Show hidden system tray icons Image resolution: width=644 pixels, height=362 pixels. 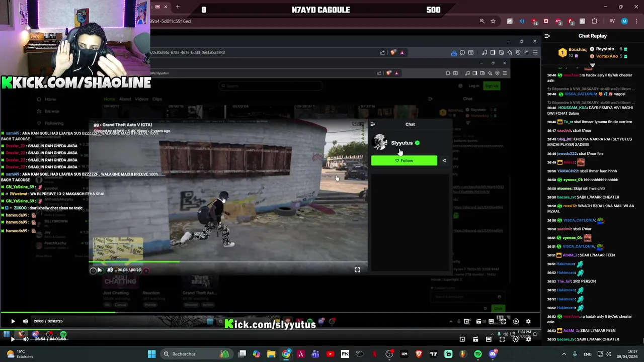(x=563, y=354)
